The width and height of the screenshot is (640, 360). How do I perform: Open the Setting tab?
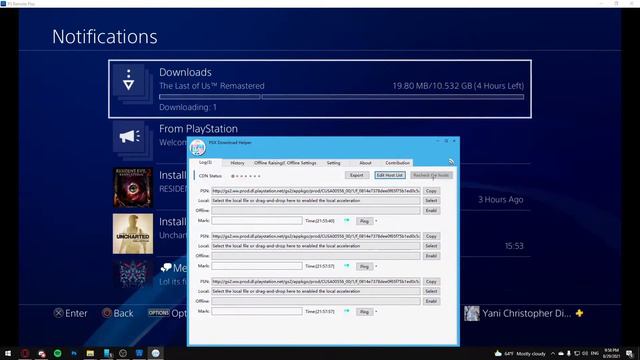pos(333,163)
